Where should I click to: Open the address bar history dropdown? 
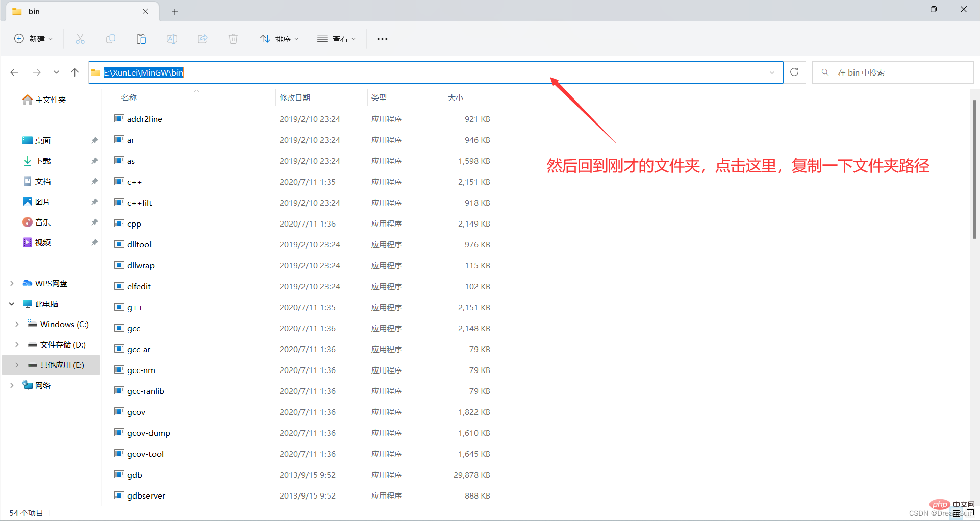[x=772, y=72]
